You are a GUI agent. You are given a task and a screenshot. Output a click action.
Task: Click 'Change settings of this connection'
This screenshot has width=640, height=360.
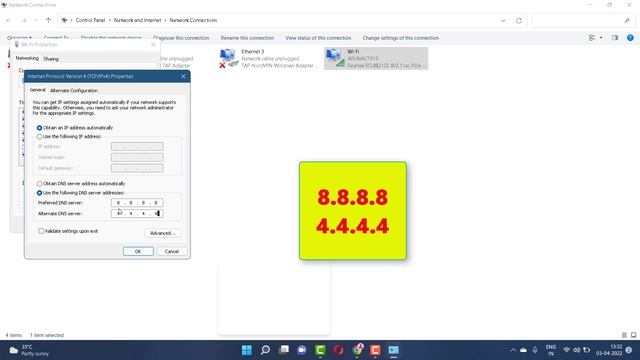pyautogui.click(x=401, y=38)
